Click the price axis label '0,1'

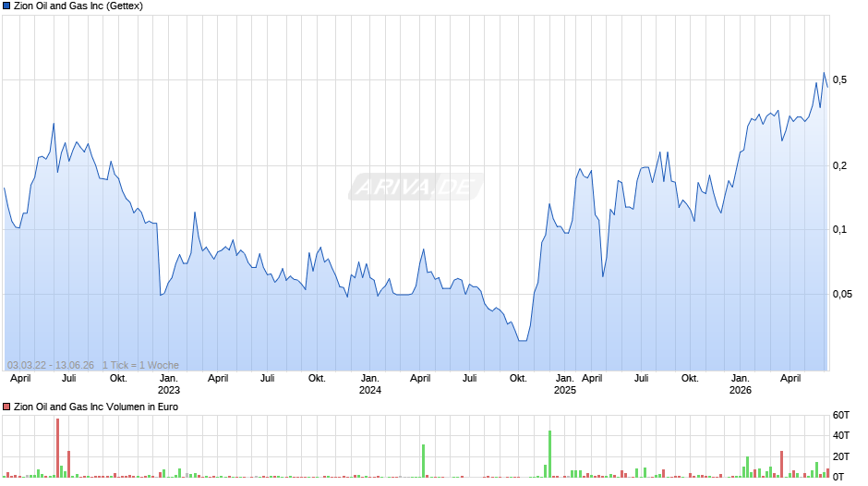click(839, 229)
